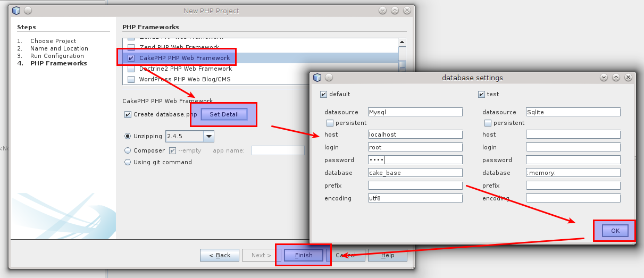
Task: Select the Composer radio option
Action: point(128,150)
